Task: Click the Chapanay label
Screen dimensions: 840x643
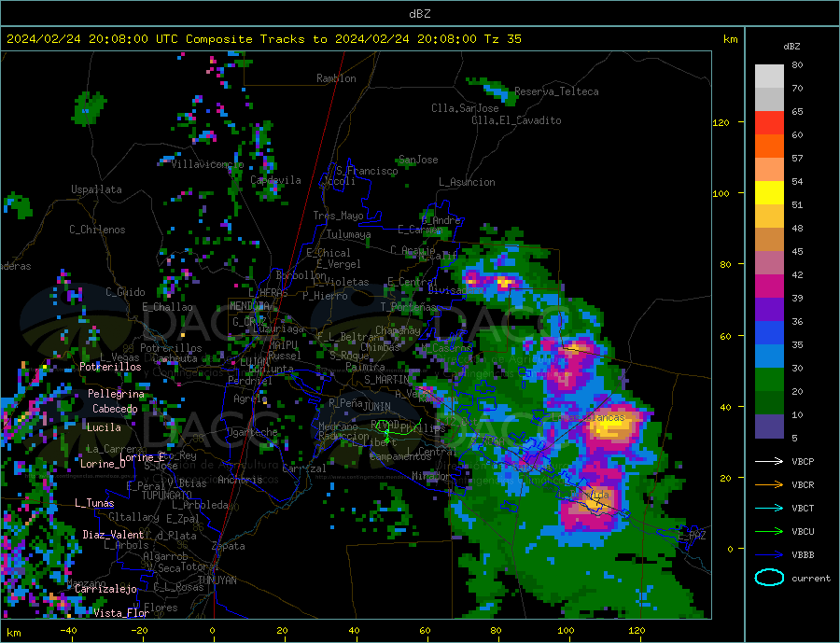Action: [x=398, y=331]
